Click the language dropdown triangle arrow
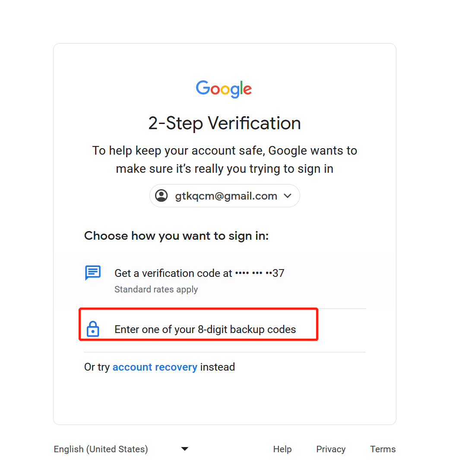Image resolution: width=472 pixels, height=476 pixels. 185,449
